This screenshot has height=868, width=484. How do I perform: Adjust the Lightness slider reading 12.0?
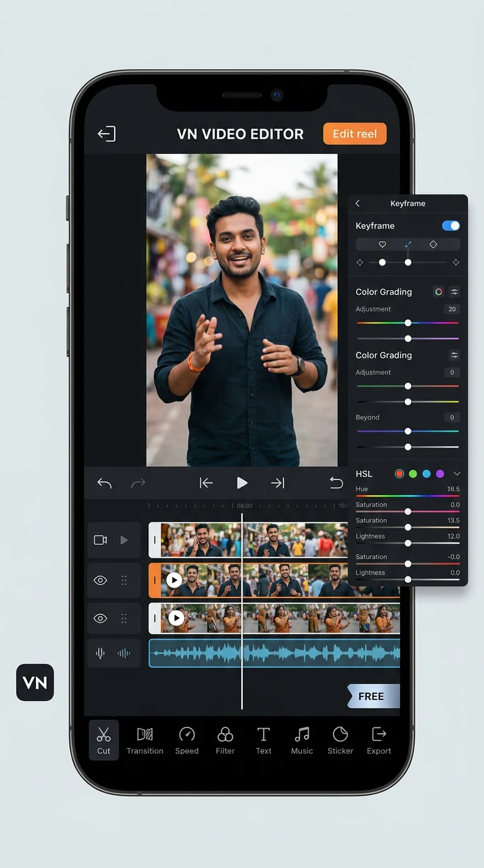coord(408,542)
